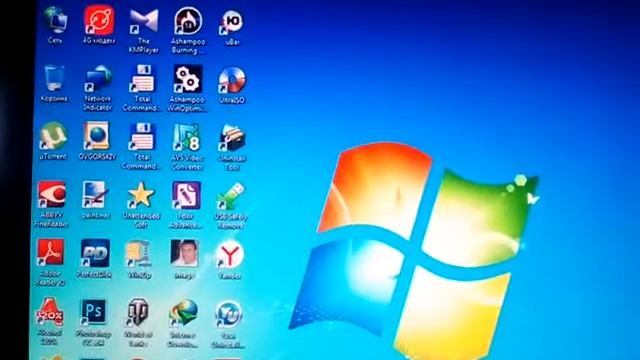This screenshot has width=640, height=360.
Task: Launch USB Safely Remove shortcut
Action: pos(231,197)
